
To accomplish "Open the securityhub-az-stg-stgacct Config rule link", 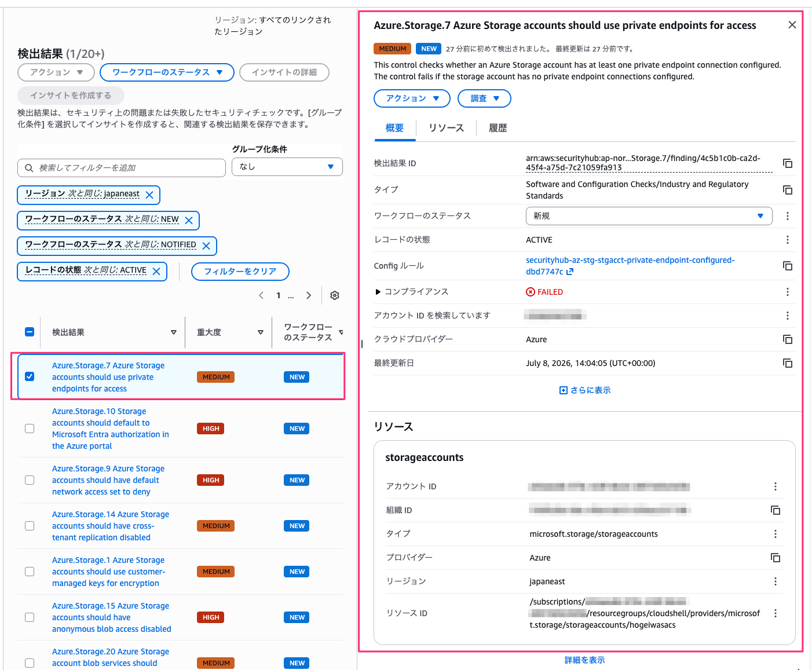I will click(630, 266).
